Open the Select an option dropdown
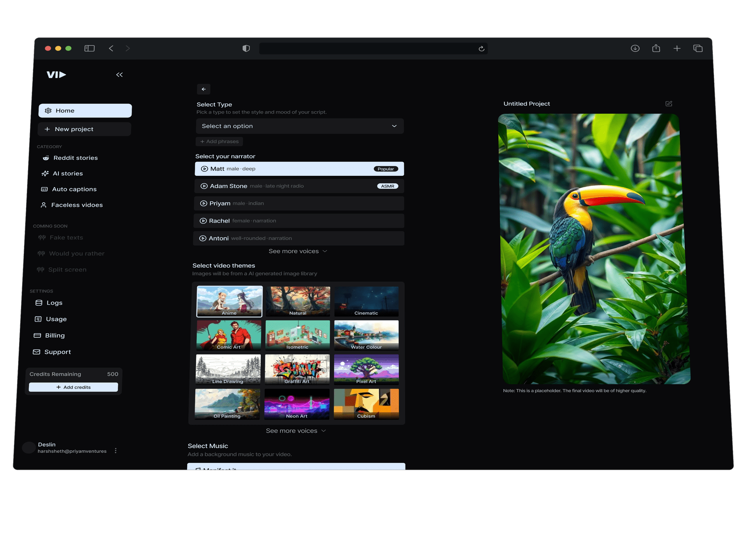Viewport: 747px width, 560px height. pos(299,126)
